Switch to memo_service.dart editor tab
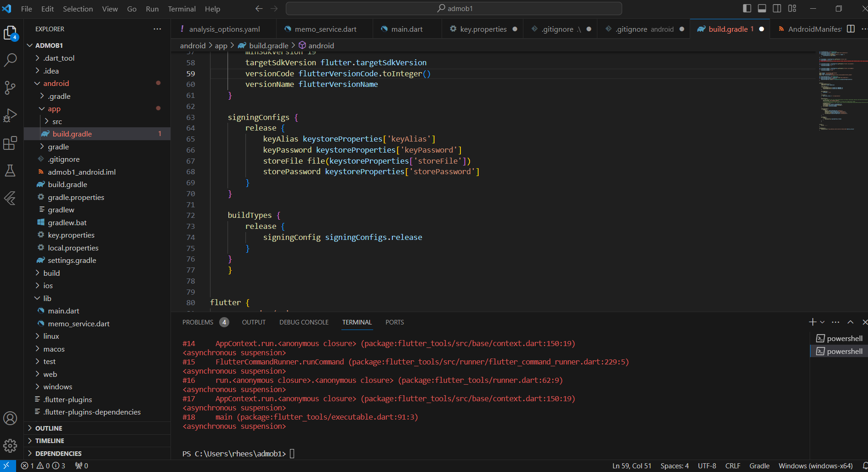868x472 pixels. click(325, 29)
